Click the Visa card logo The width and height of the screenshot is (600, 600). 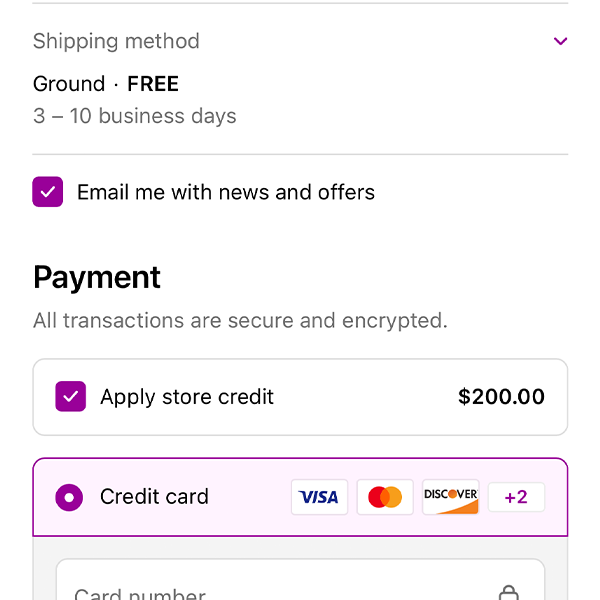pos(319,497)
